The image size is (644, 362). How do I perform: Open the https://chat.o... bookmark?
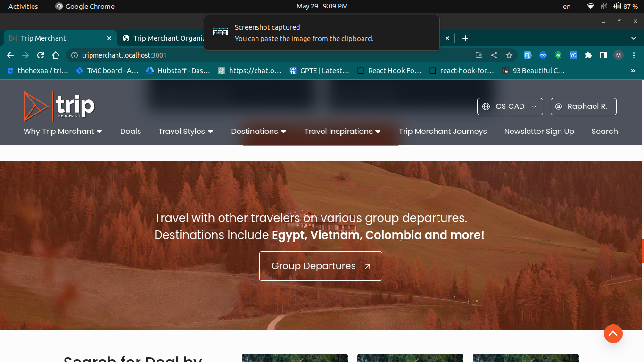[250, 71]
